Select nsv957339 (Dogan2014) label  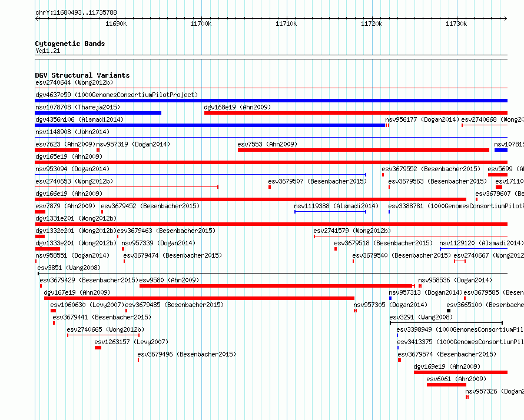158,243
